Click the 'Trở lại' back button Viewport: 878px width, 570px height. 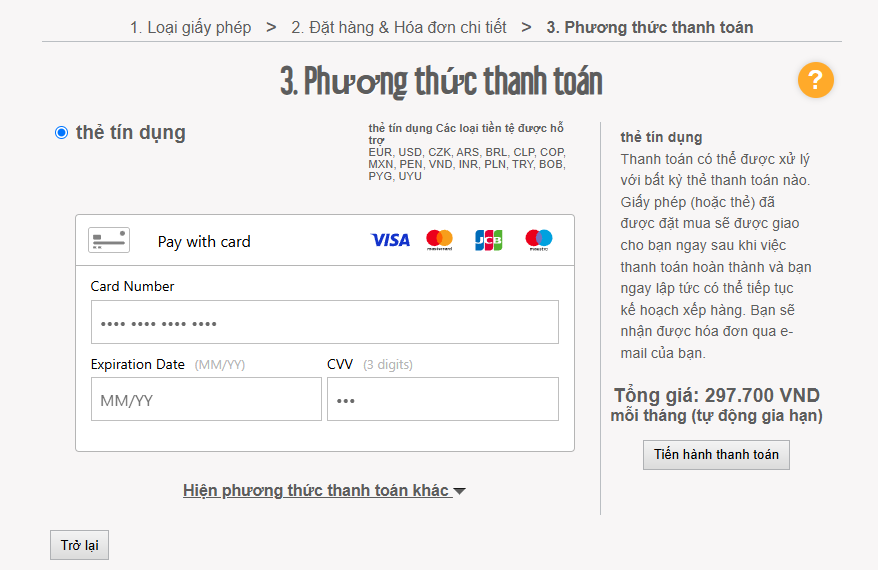pos(79,545)
